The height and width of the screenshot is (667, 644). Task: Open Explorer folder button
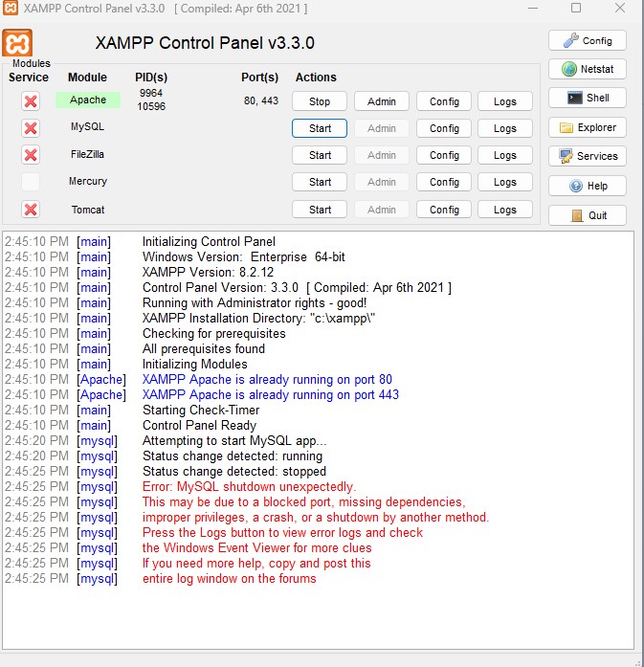[x=587, y=127]
